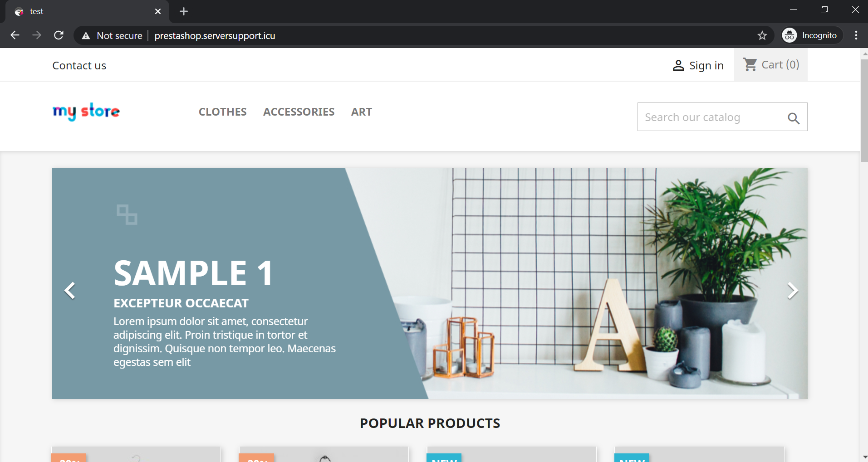Open the Incognito profile badge

coord(812,35)
